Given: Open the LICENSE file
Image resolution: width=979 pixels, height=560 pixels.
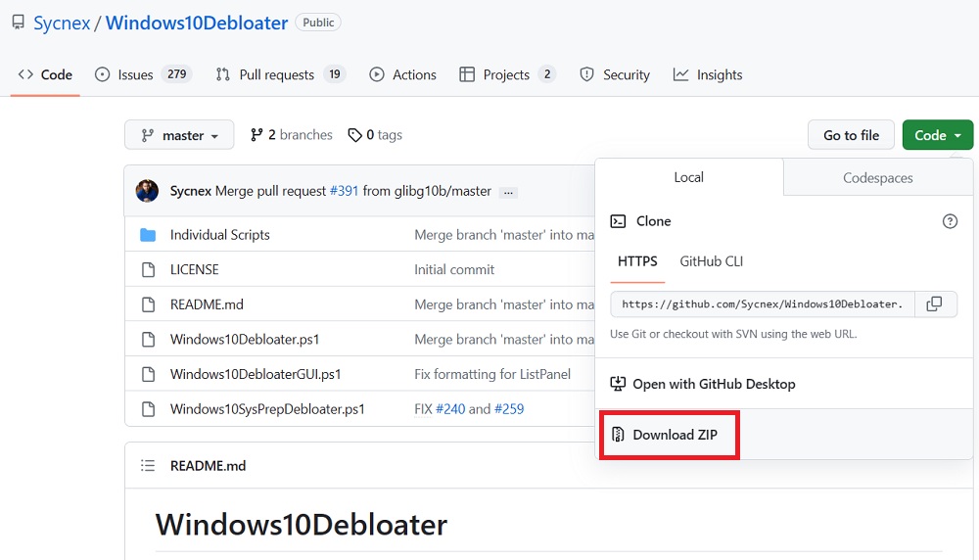Looking at the screenshot, I should (194, 269).
